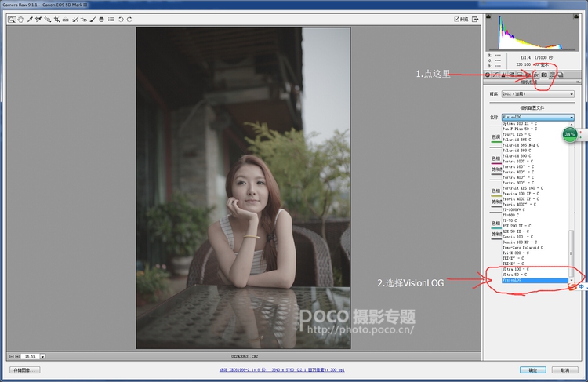Image resolution: width=588 pixels, height=382 pixels.
Task: Open the 程序 process version dropdown
Action: point(538,94)
